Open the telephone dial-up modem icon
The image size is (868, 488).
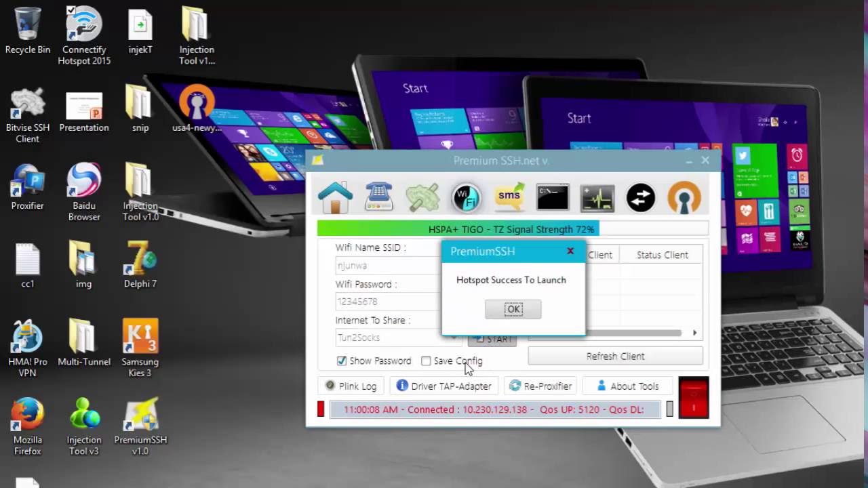coord(378,197)
